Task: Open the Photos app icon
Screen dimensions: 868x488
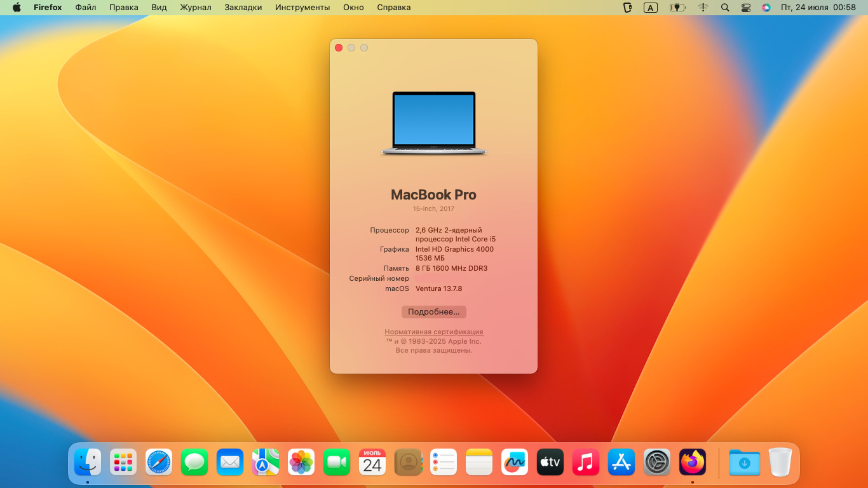Action: [x=301, y=462]
